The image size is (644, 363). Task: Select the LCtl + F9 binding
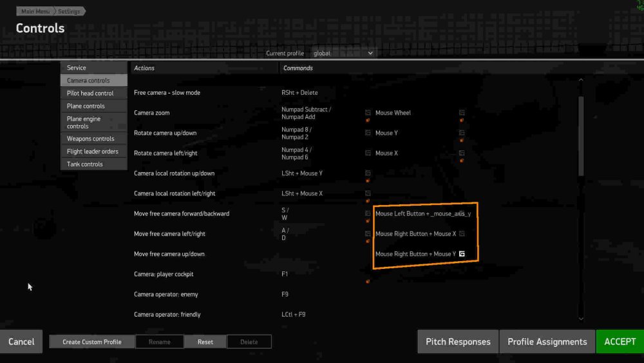(x=293, y=314)
